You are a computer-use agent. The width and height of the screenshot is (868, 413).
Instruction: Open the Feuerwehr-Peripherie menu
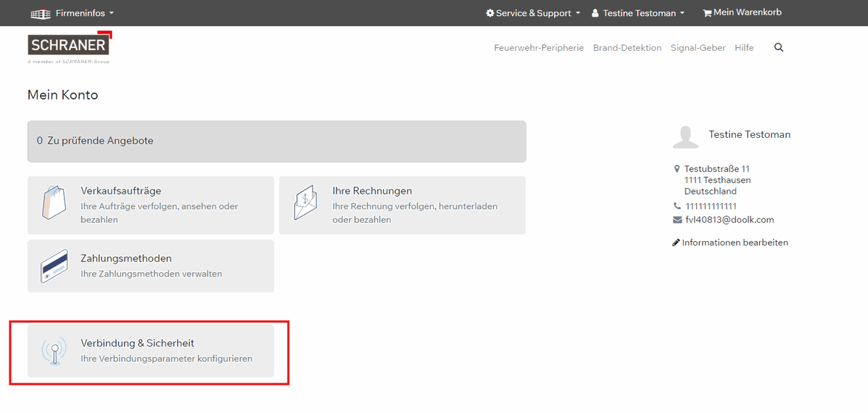click(x=539, y=48)
